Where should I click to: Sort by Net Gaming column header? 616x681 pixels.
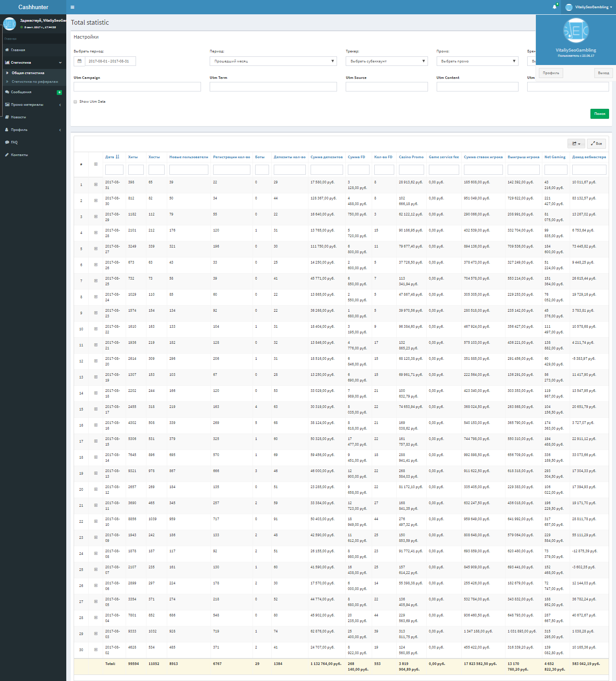555,157
